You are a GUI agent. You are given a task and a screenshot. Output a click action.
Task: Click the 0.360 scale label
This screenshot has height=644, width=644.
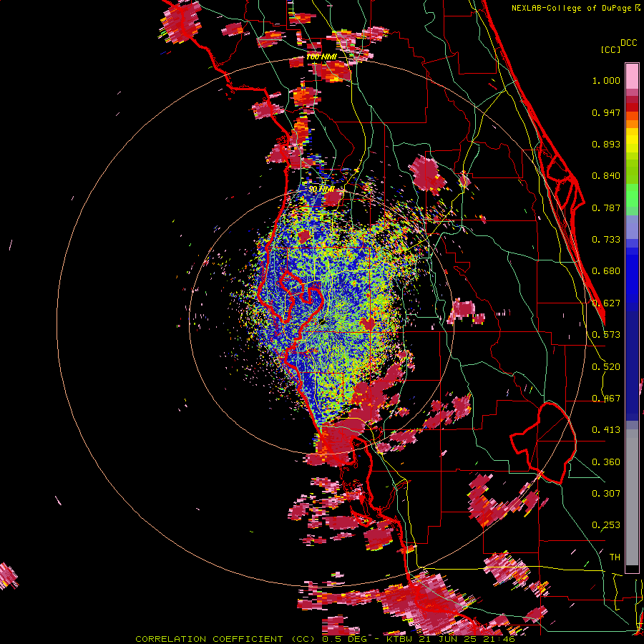[x=606, y=462]
